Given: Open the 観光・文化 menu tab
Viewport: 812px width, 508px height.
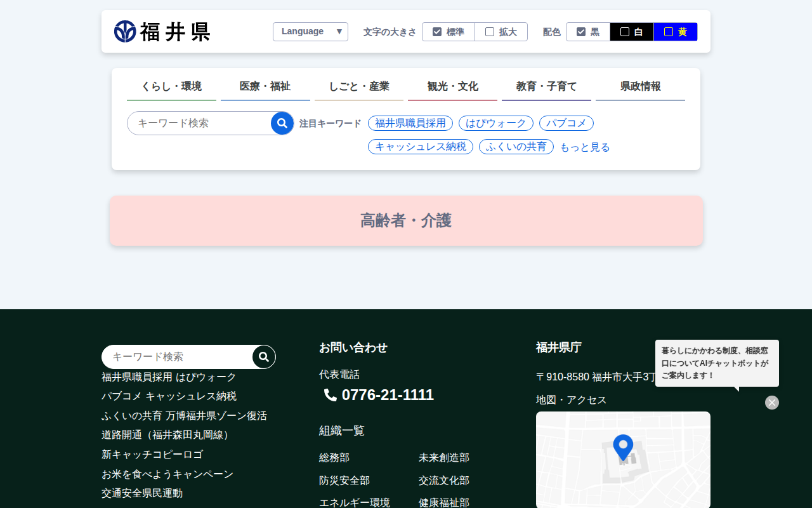Looking at the screenshot, I should [x=452, y=86].
